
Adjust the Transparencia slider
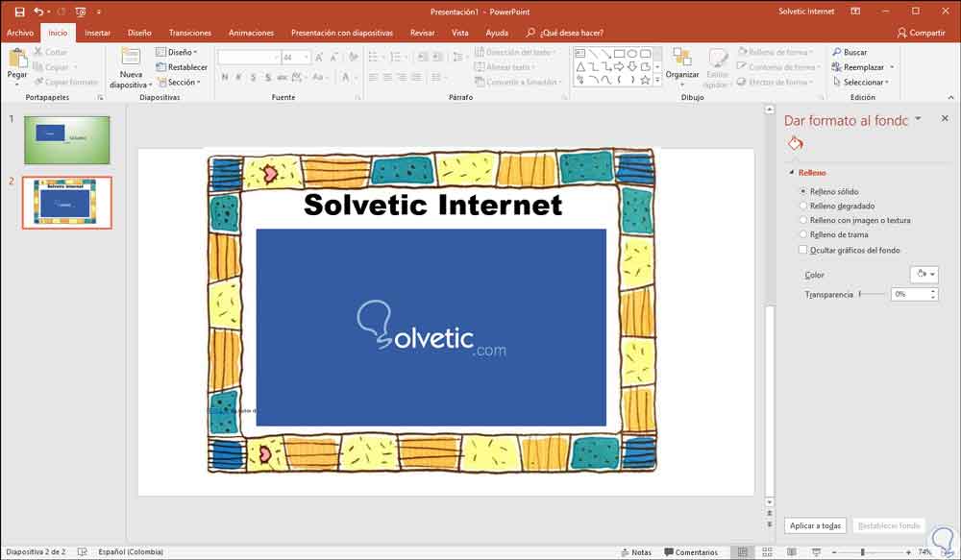pos(873,294)
